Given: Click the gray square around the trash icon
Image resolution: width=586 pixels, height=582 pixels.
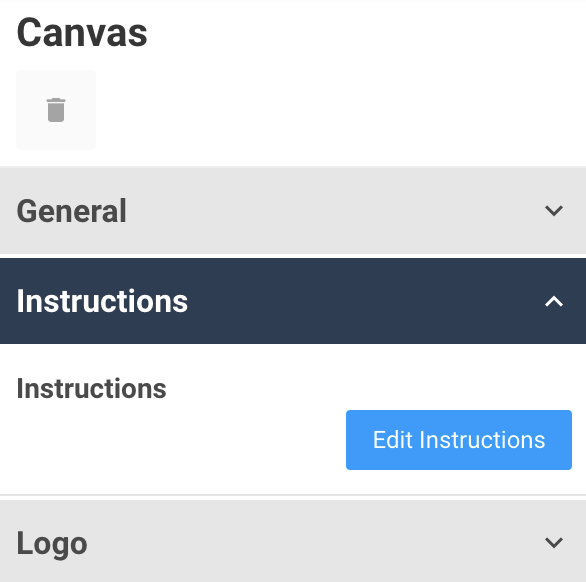Looking at the screenshot, I should (56, 110).
